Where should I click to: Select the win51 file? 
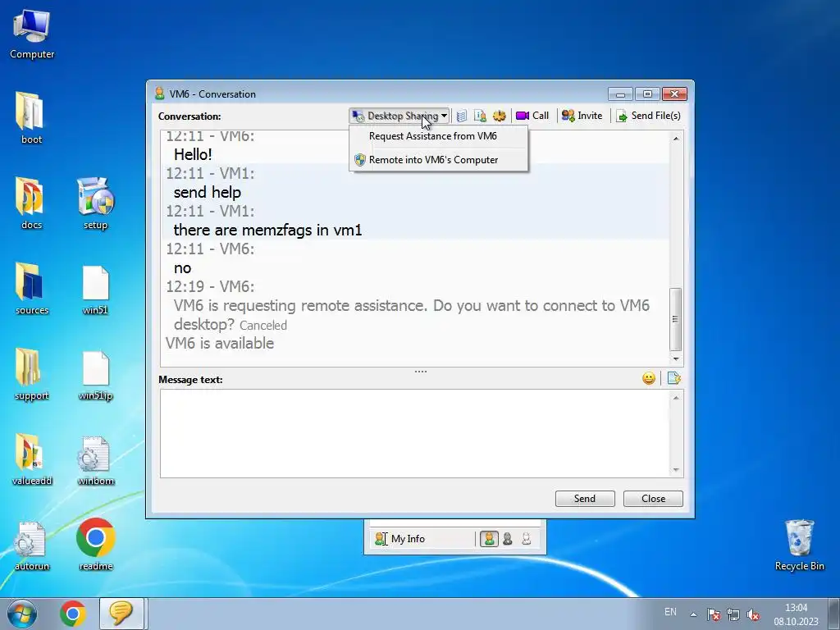95,290
